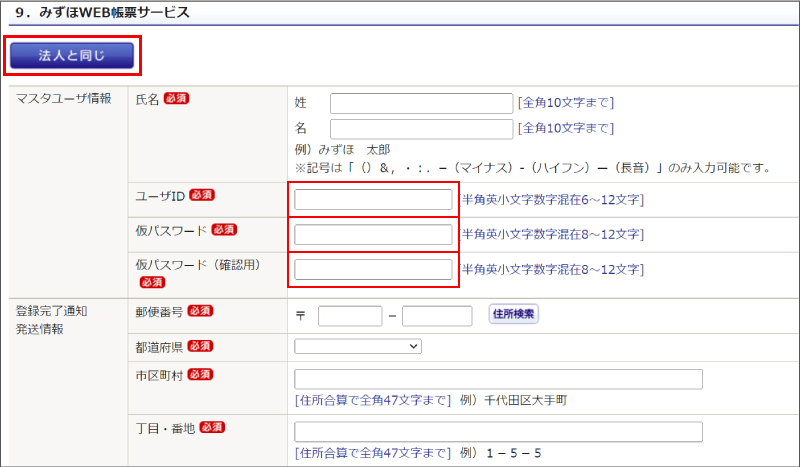This screenshot has width=800, height=467.
Task: Click the 市区町村 field label
Action: (159, 376)
